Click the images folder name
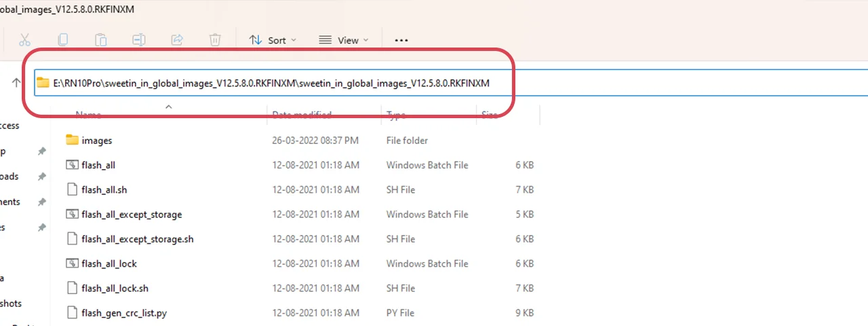868x326 pixels. tap(97, 141)
